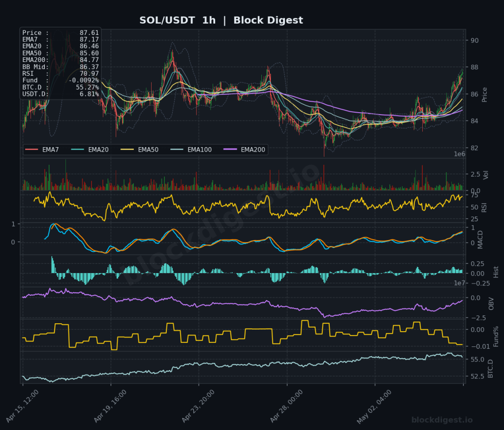
Task: Click the OBV -2.5 axis tick
Action: point(478,318)
